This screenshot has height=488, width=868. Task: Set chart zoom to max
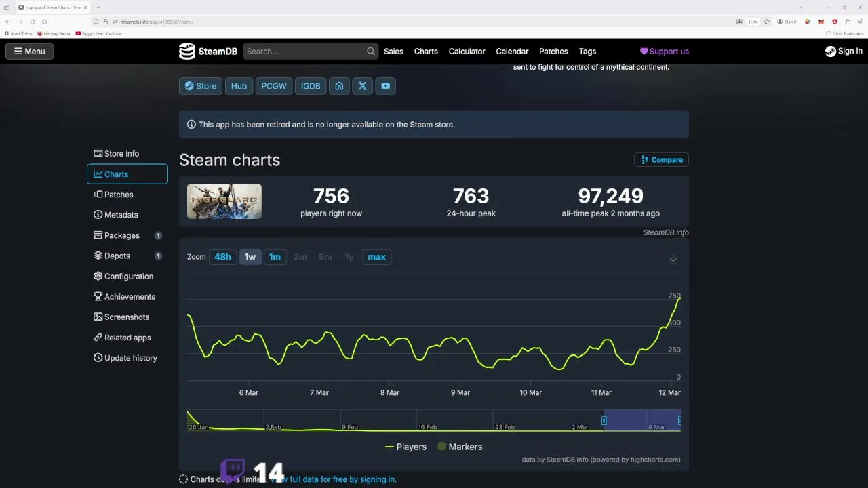(376, 257)
